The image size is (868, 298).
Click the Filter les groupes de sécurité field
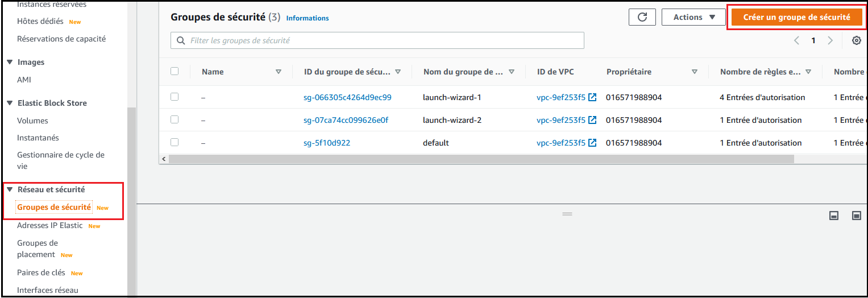pyautogui.click(x=377, y=40)
